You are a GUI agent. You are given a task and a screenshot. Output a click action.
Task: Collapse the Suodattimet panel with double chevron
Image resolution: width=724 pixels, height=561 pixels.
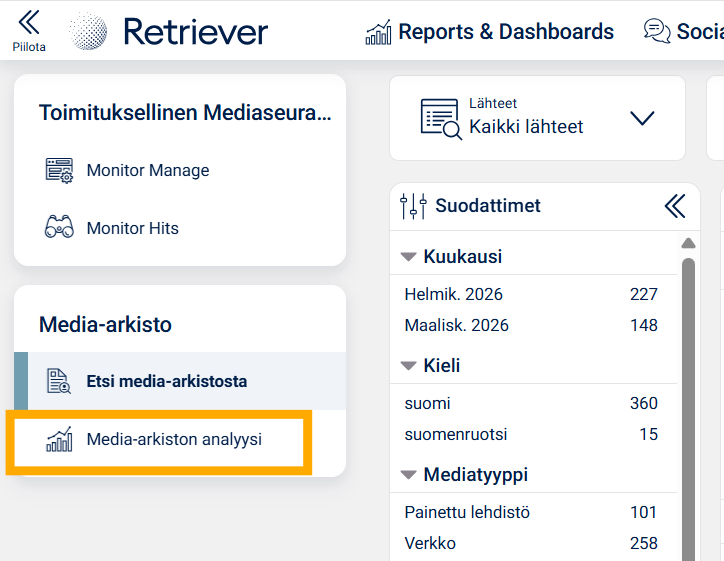675,206
